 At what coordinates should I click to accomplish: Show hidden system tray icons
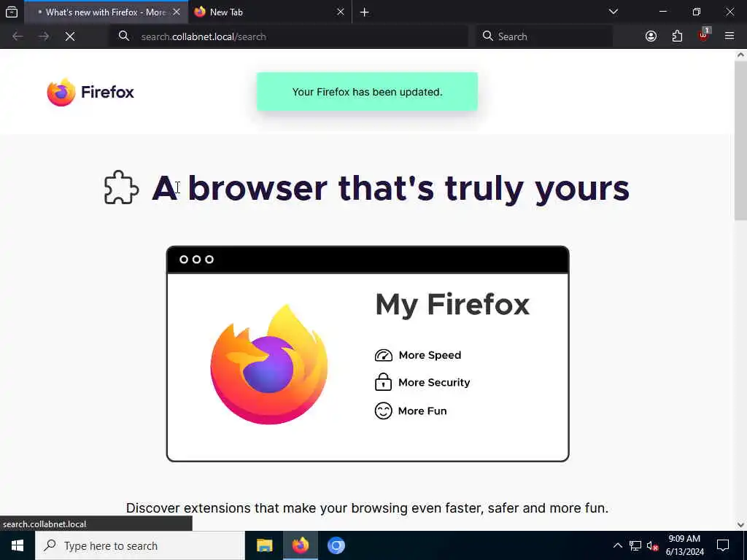tap(617, 545)
